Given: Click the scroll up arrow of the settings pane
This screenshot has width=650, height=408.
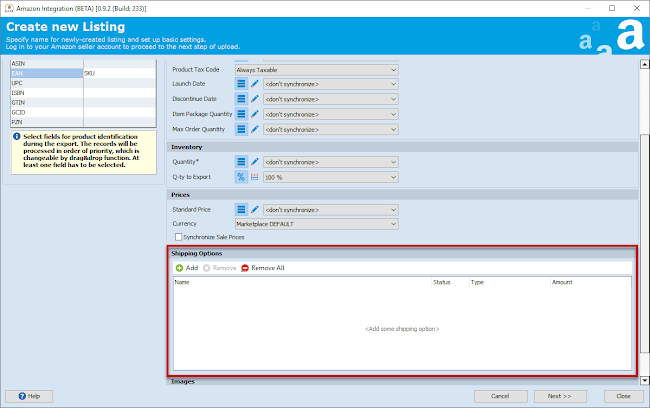Looking at the screenshot, I should coord(645,64).
